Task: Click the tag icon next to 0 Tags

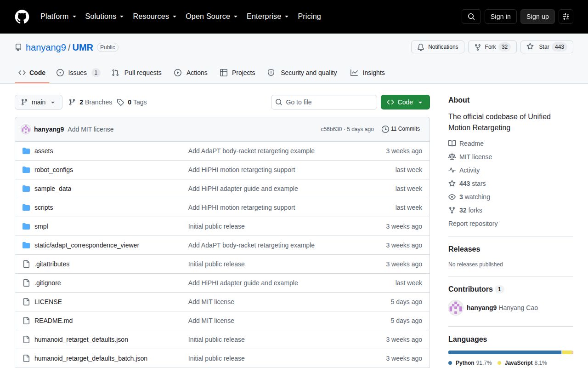Action: pos(120,102)
